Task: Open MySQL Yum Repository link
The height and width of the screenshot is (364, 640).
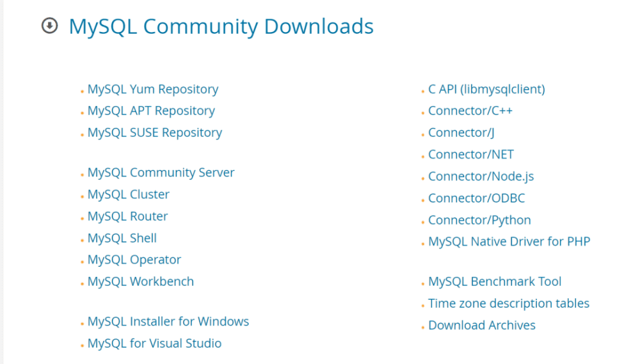Action: (x=153, y=89)
